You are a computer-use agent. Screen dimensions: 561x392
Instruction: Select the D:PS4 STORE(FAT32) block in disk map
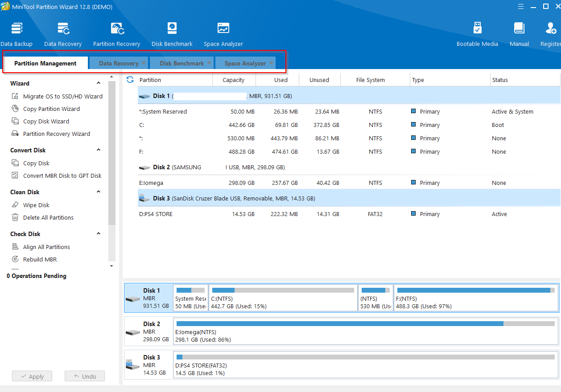coord(366,365)
